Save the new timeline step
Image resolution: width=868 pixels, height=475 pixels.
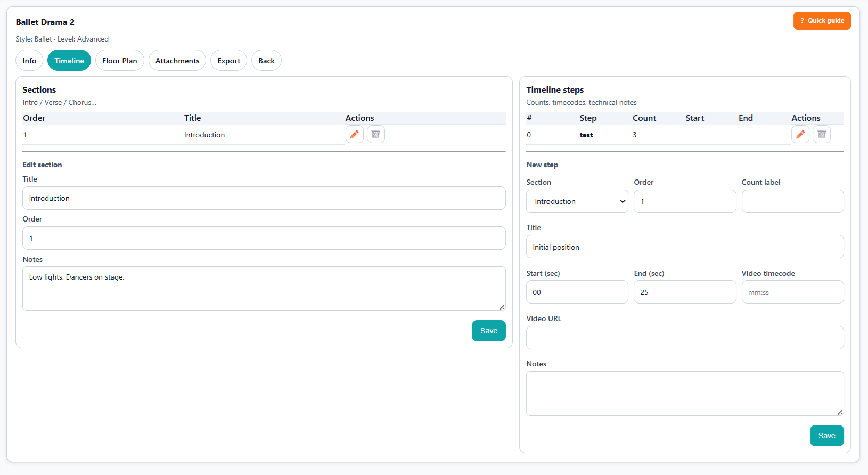(x=826, y=436)
